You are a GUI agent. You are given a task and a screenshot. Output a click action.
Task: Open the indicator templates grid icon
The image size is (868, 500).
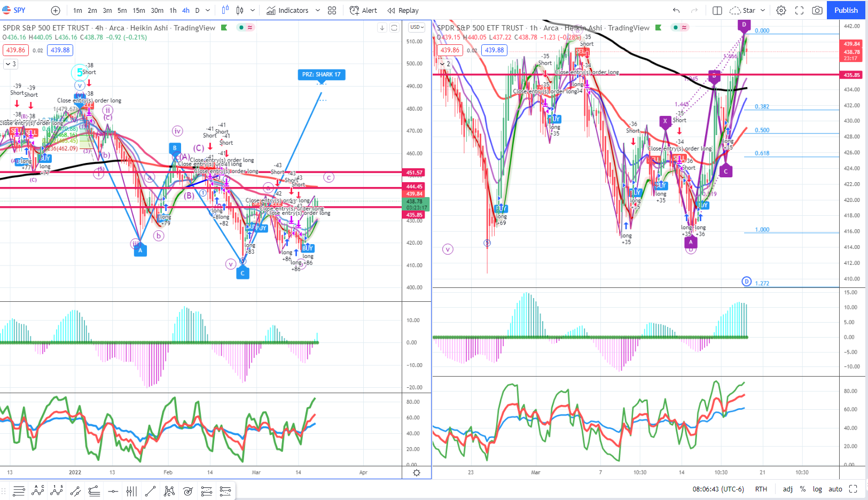point(332,10)
